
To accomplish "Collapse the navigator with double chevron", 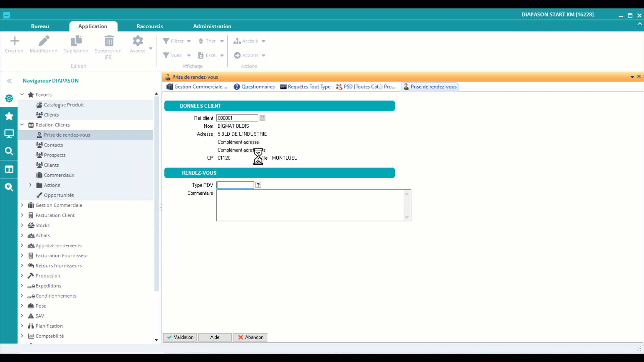I will point(9,81).
